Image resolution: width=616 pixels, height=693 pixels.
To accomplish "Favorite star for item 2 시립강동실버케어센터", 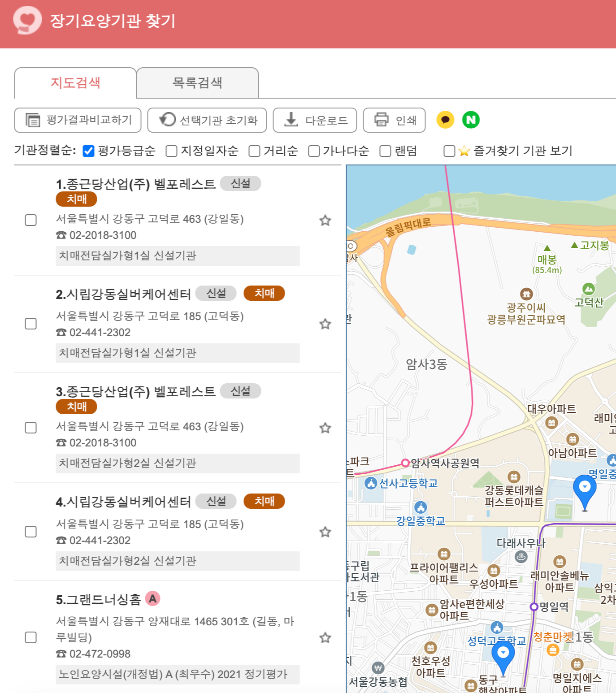I will [325, 324].
